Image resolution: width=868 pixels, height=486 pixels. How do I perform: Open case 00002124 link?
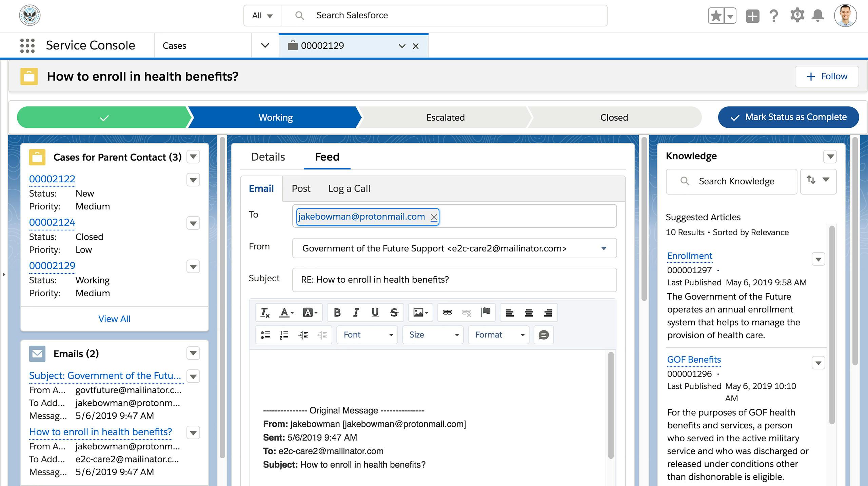[52, 222]
